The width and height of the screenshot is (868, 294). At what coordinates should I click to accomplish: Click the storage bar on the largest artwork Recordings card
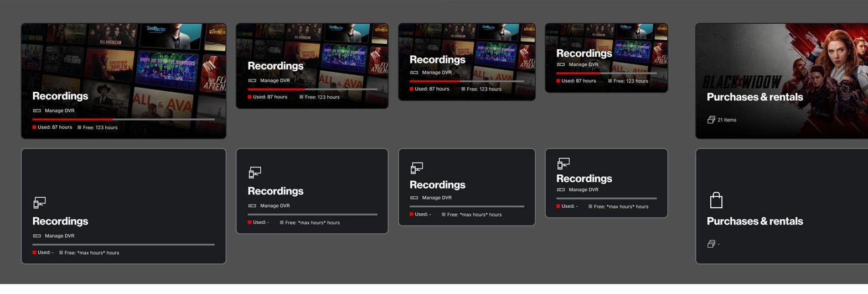tap(123, 119)
